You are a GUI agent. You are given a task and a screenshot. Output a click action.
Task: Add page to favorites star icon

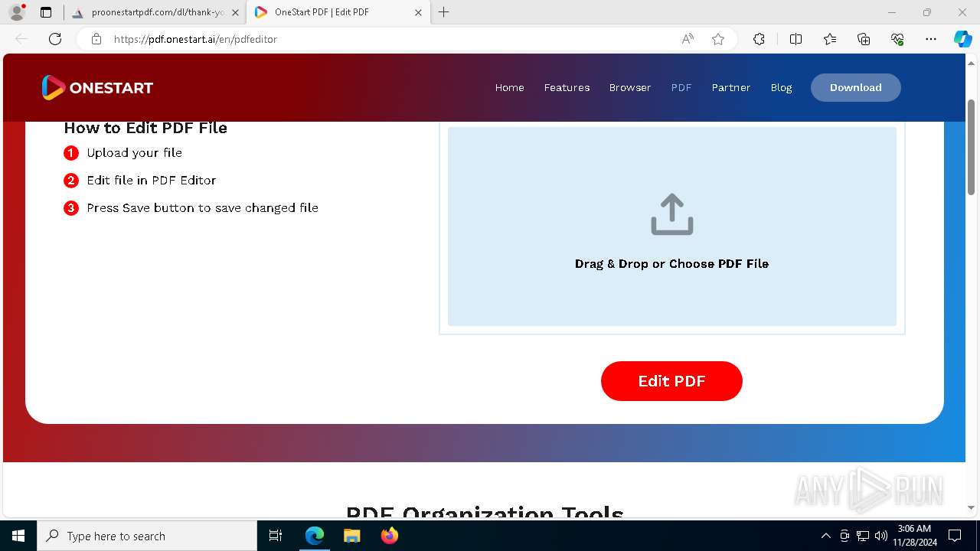coord(718,39)
